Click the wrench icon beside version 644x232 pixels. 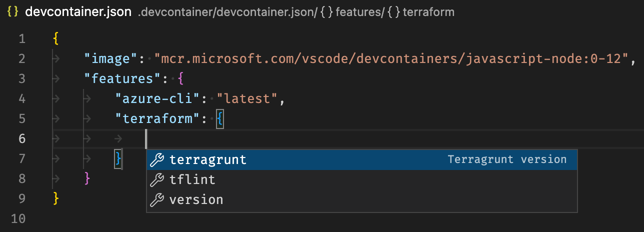pos(157,200)
